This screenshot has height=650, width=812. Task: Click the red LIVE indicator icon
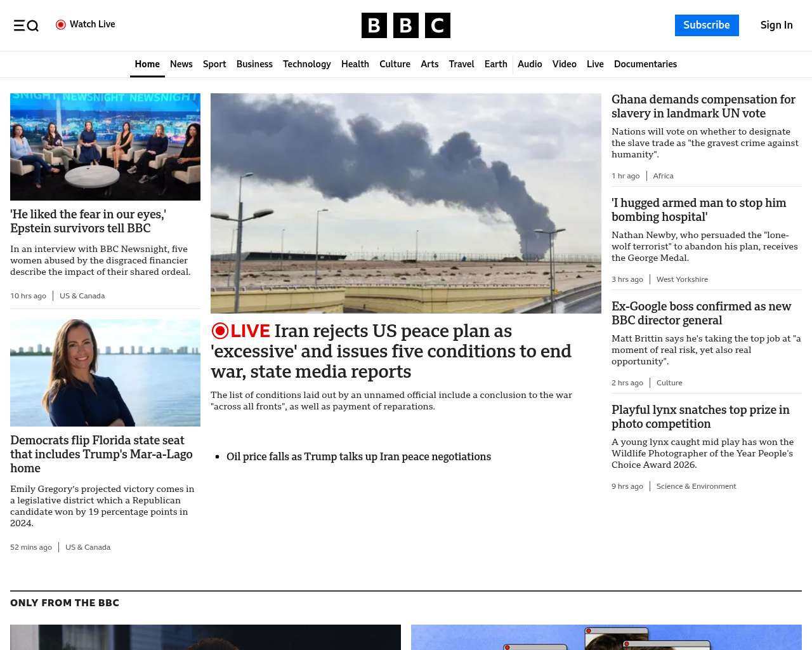[220, 331]
